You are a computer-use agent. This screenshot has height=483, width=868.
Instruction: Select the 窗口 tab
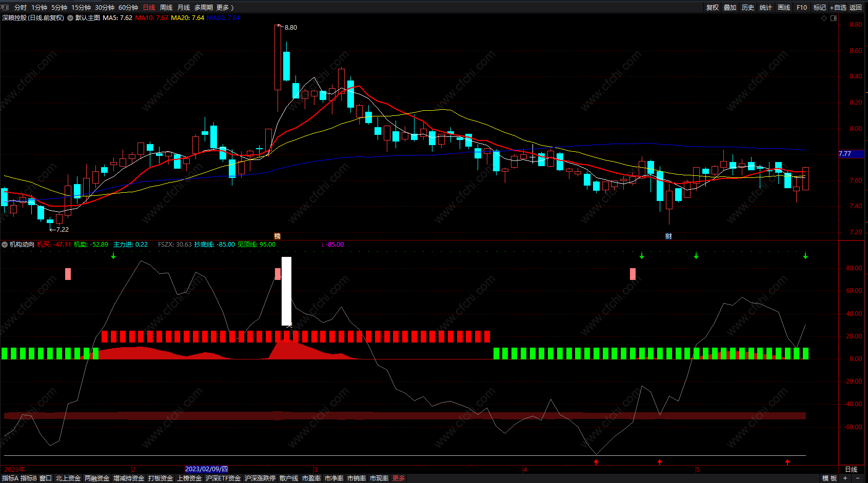pyautogui.click(x=46, y=478)
